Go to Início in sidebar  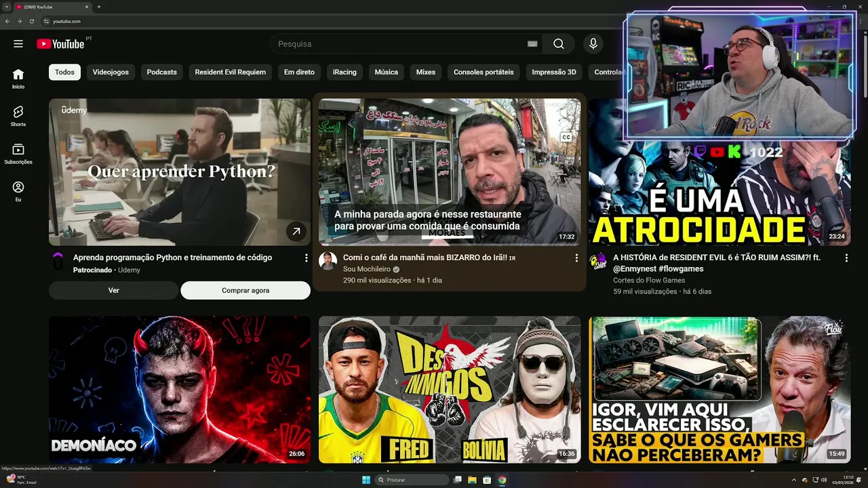coord(18,79)
